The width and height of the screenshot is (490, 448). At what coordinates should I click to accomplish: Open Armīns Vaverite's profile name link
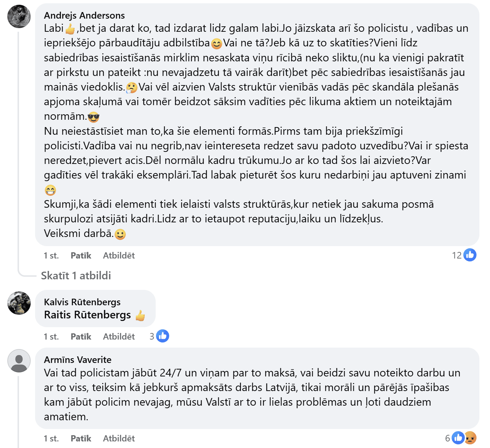(77, 360)
